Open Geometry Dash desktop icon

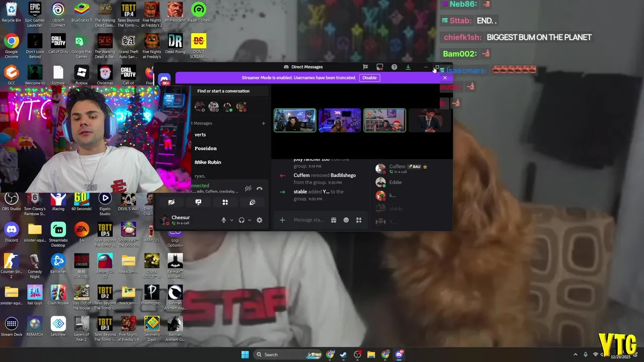pyautogui.click(x=151, y=329)
